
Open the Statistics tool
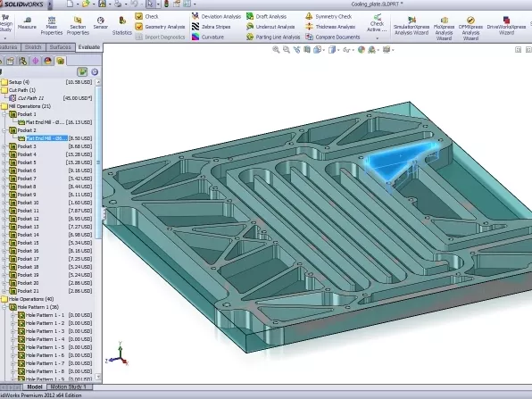coord(122,26)
